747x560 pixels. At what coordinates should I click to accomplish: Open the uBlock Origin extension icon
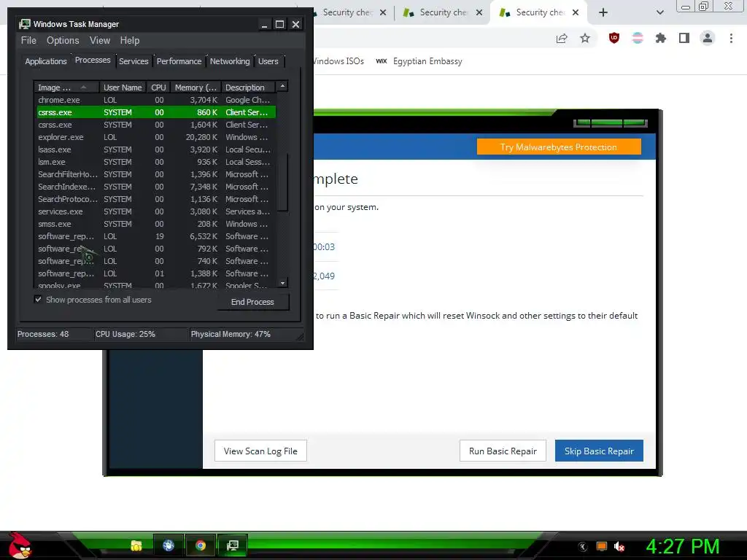click(614, 38)
